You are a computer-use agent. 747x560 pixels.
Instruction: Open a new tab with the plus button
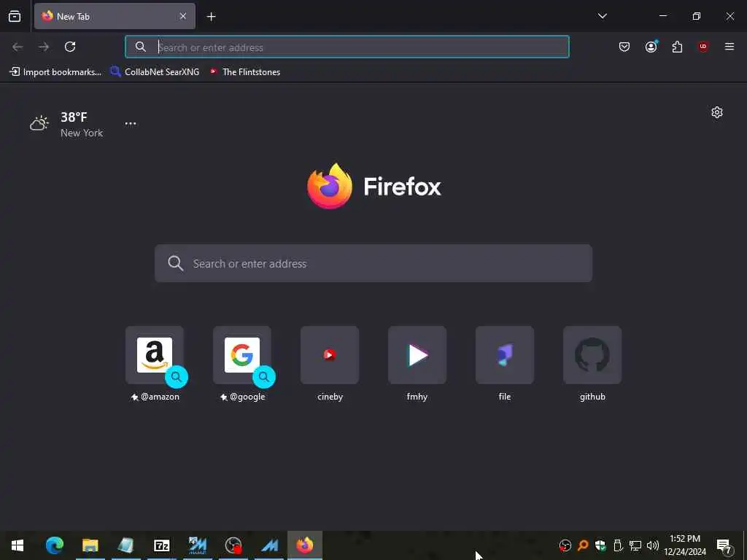coord(211,17)
